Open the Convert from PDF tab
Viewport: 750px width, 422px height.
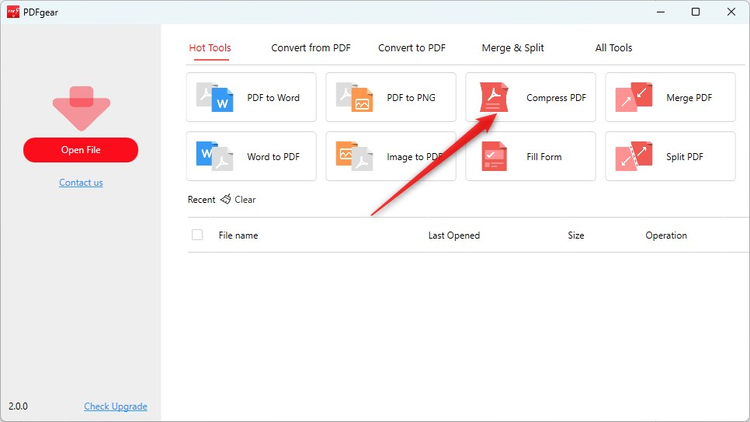[311, 48]
